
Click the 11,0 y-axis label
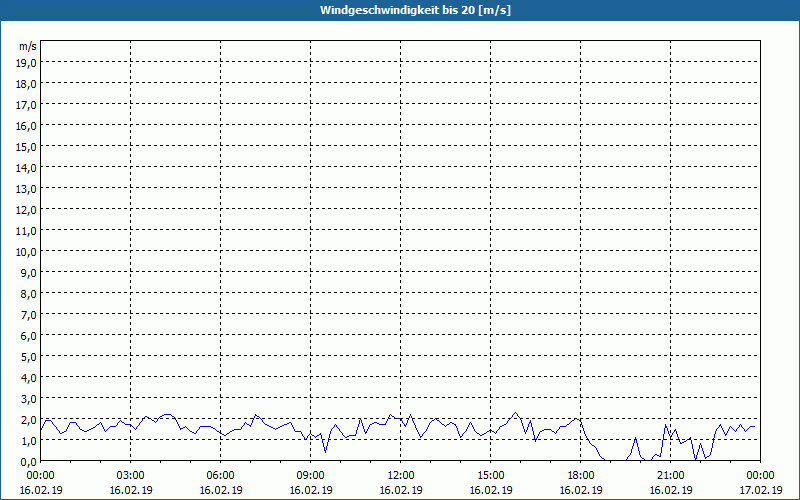point(26,231)
